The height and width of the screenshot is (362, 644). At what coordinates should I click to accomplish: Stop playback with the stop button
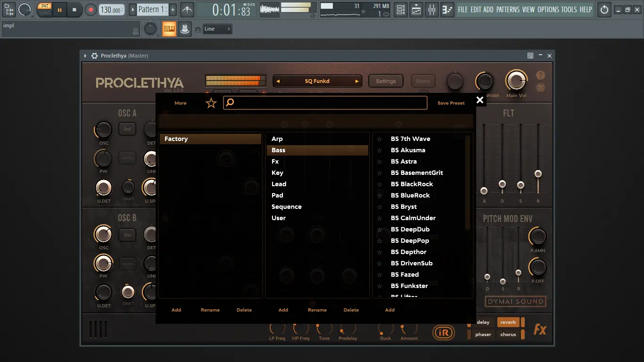point(74,9)
